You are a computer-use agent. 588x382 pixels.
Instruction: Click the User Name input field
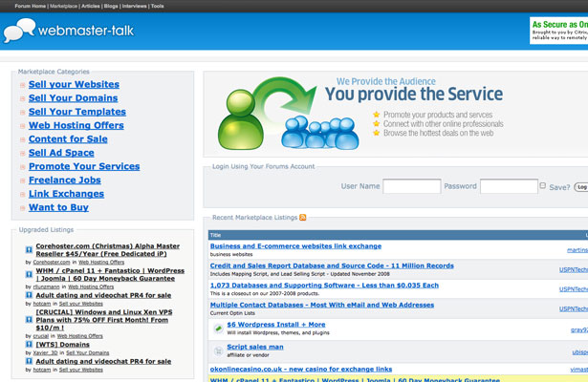[412, 186]
